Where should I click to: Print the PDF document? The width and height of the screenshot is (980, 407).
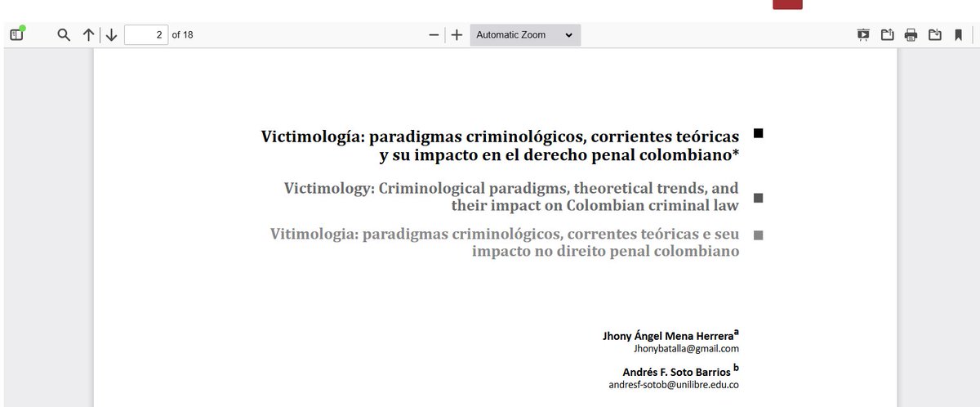[x=911, y=34]
